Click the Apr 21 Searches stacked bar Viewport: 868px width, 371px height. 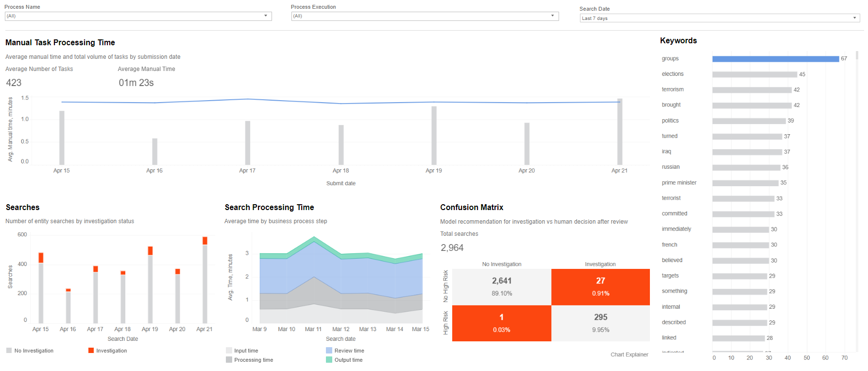pyautogui.click(x=205, y=280)
